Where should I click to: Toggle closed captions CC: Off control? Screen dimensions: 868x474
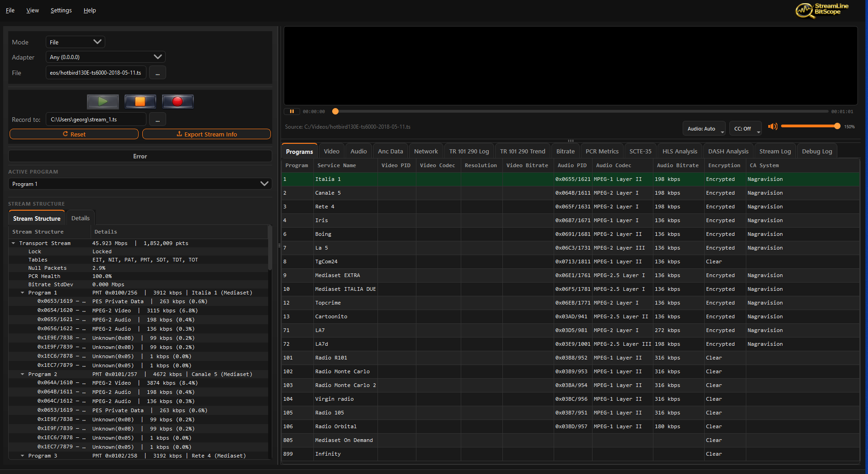(x=745, y=129)
